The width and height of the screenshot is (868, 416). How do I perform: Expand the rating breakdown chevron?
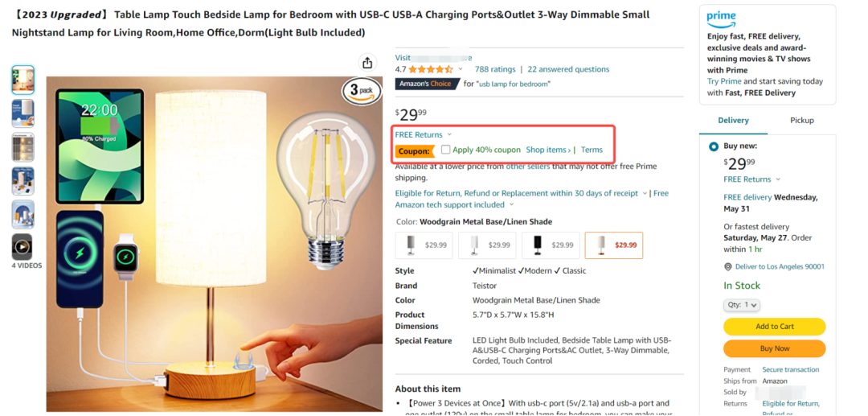coord(460,69)
